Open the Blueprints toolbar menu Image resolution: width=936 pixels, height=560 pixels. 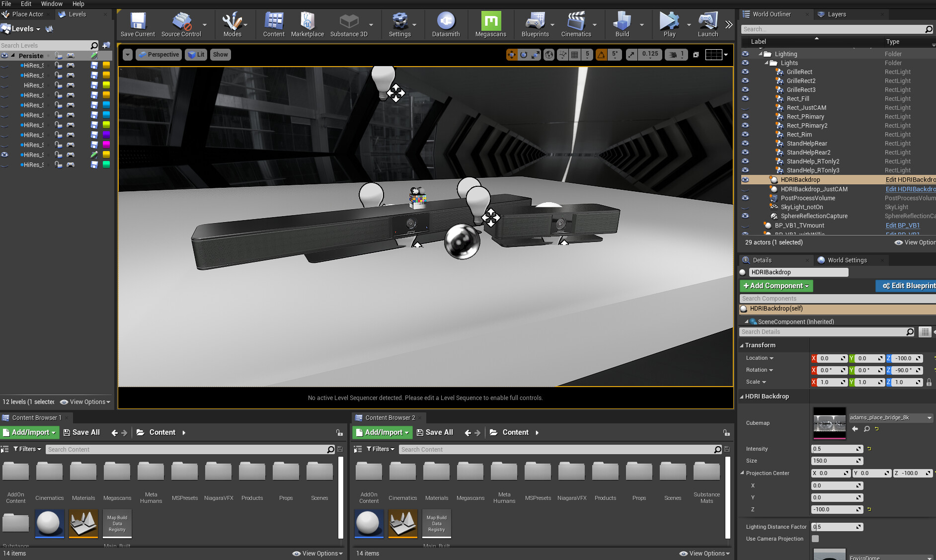tap(535, 24)
